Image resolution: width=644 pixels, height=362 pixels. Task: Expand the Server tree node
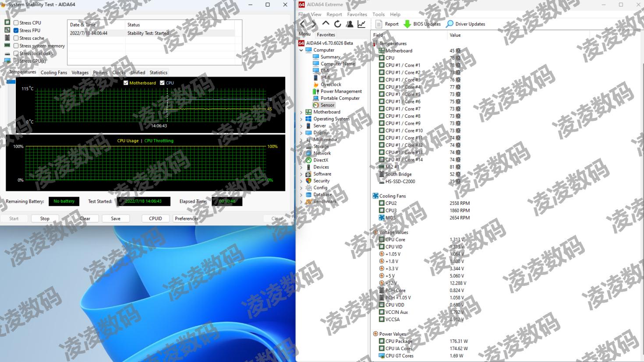point(301,126)
